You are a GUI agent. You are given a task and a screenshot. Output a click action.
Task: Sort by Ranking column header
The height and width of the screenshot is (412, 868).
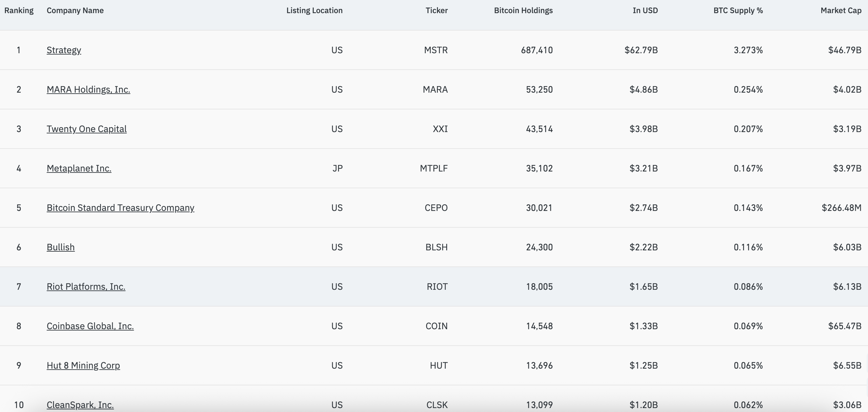(x=19, y=11)
